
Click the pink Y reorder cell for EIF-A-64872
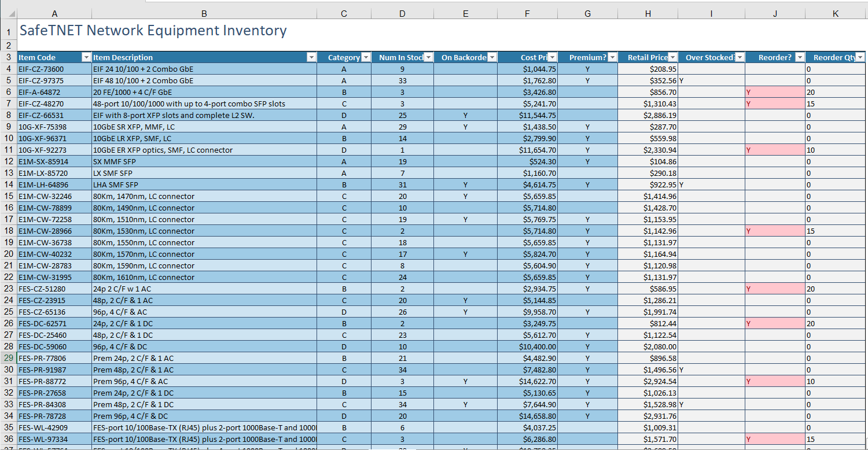pos(775,92)
